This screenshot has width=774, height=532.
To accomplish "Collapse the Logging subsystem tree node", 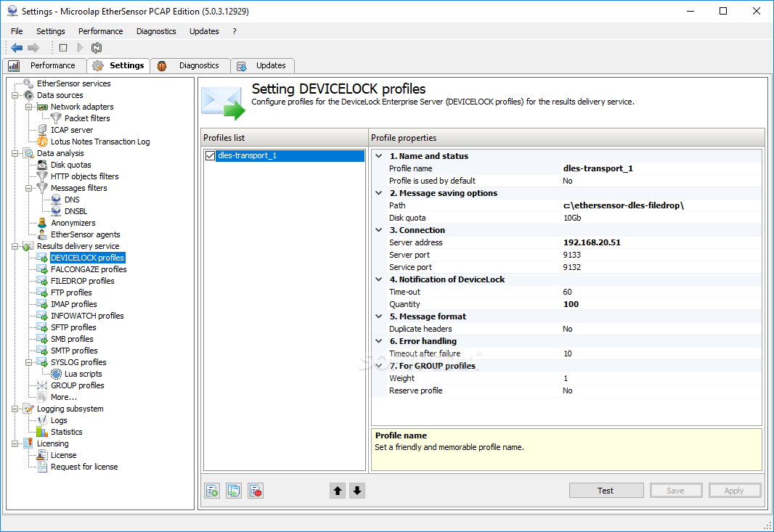I will click(x=15, y=409).
